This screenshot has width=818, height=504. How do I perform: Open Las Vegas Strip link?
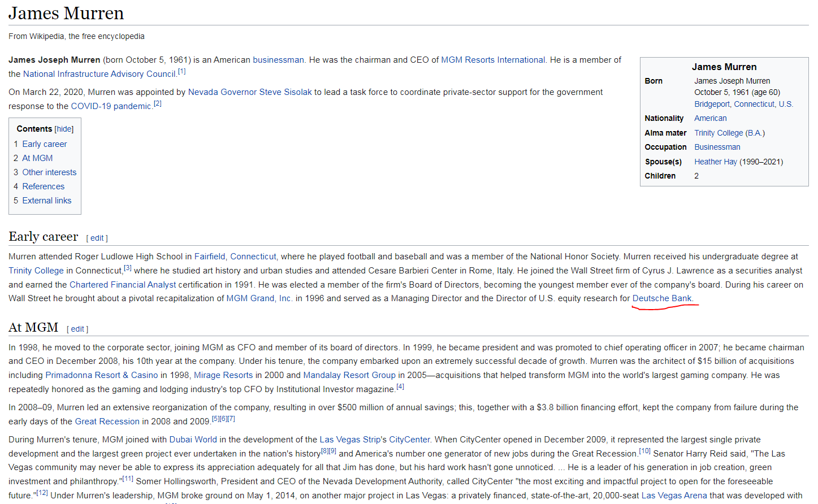(x=350, y=440)
